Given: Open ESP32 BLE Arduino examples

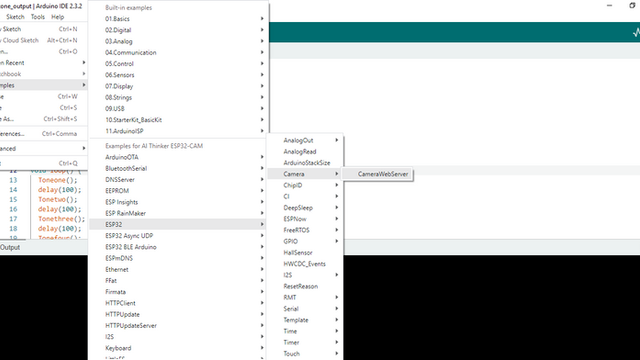Looking at the screenshot, I should [x=178, y=247].
